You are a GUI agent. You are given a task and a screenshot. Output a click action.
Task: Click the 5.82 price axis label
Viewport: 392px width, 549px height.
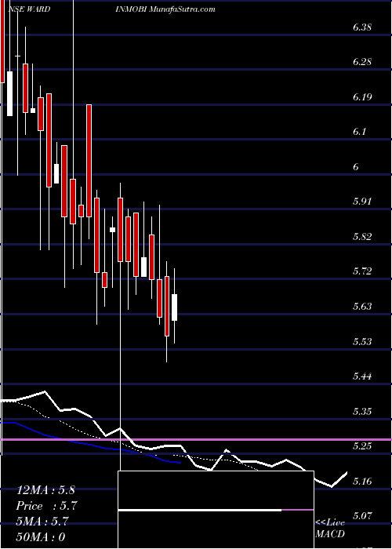(x=362, y=236)
